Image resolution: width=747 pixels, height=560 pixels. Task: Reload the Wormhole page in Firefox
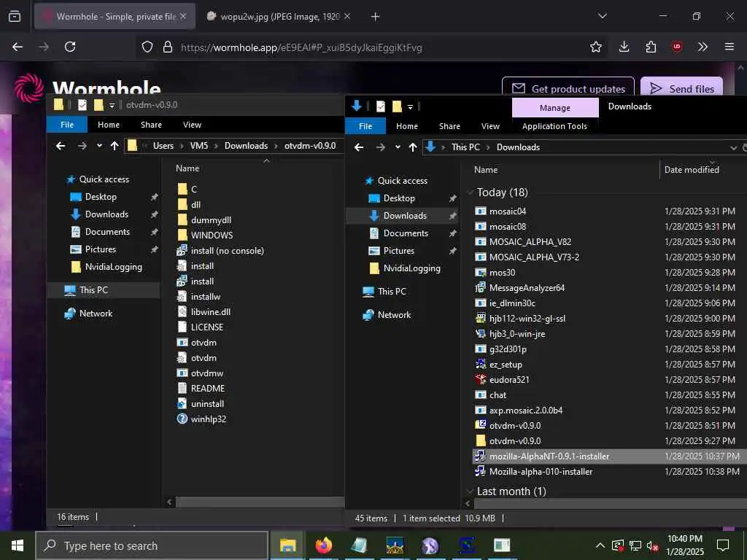tap(70, 47)
